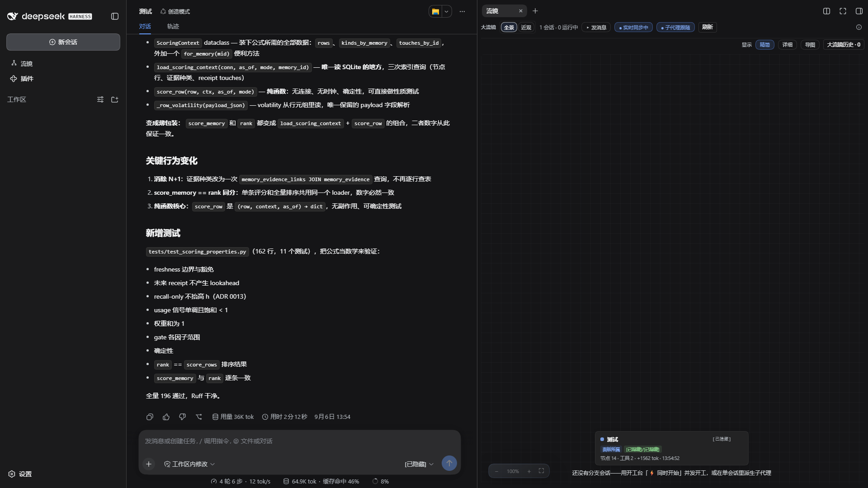This screenshot has height=488, width=868.
Task: Add a new workspace folder icon
Action: (115, 99)
